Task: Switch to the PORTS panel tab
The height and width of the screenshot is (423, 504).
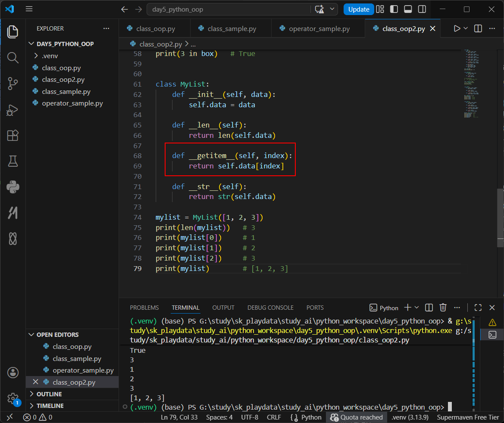Action: (315, 308)
